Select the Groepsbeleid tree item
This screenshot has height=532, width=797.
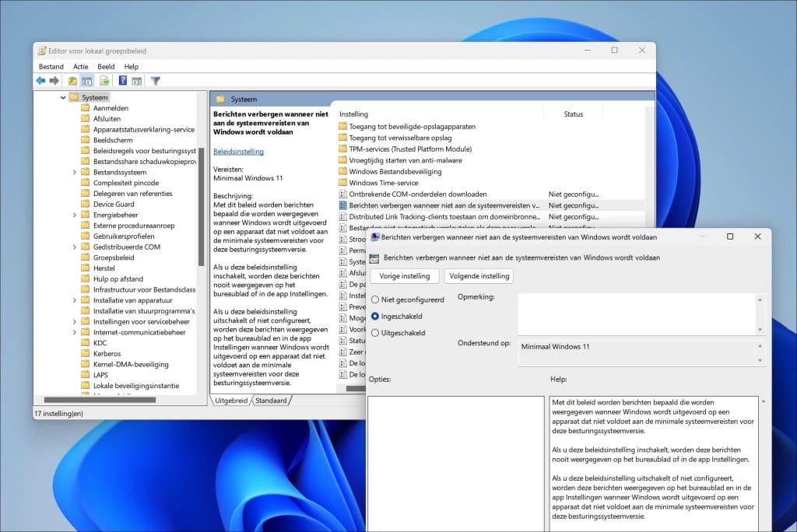coord(114,257)
